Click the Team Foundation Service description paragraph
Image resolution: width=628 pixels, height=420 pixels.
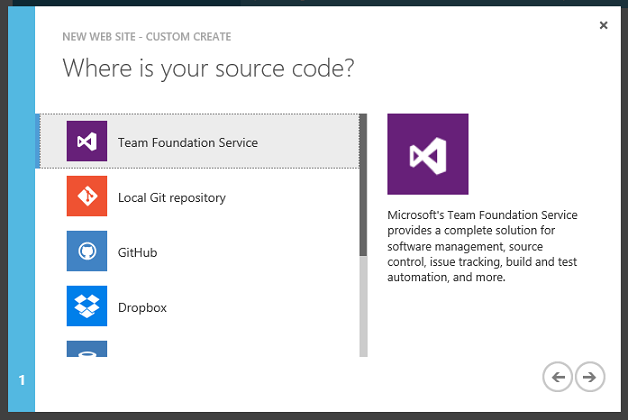point(482,246)
